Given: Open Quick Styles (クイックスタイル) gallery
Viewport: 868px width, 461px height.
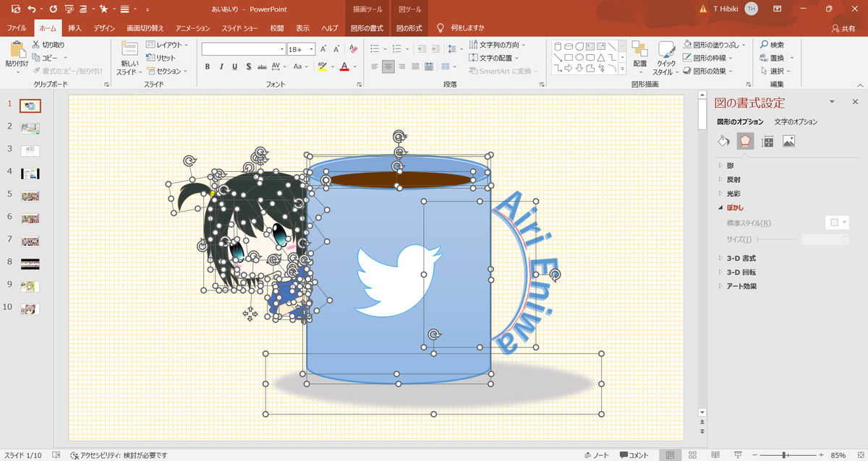Looking at the screenshot, I should coord(666,58).
